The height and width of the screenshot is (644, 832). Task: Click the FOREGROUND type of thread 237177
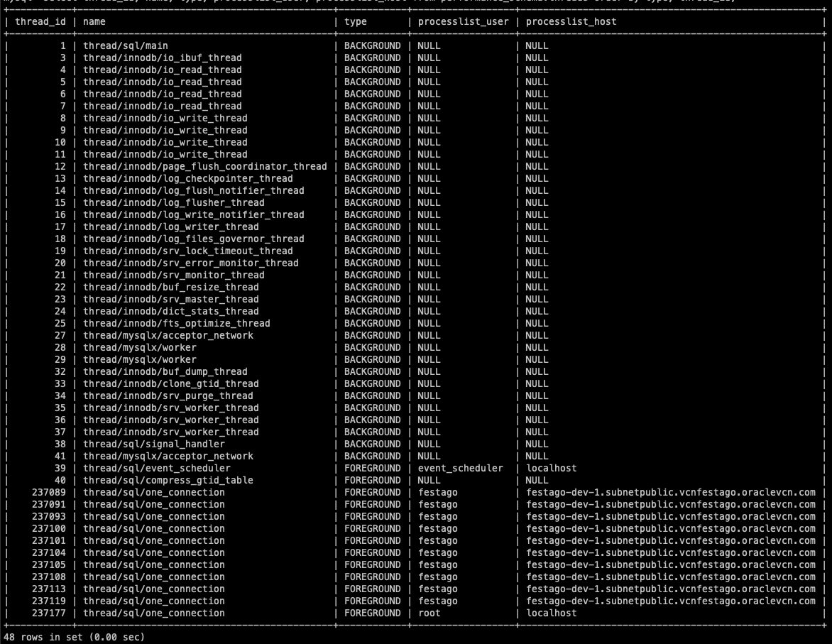(373, 612)
